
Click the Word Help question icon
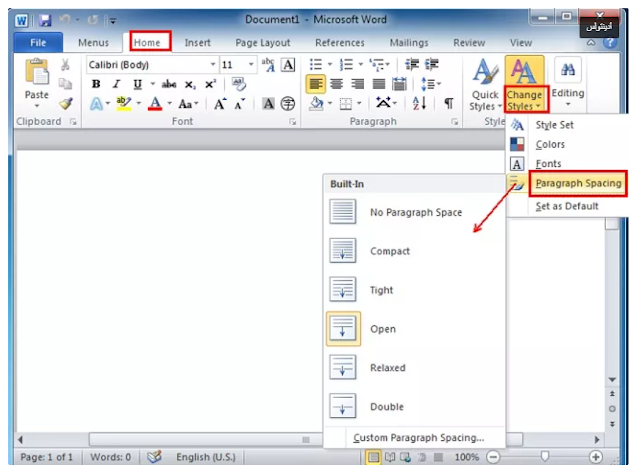tap(610, 43)
